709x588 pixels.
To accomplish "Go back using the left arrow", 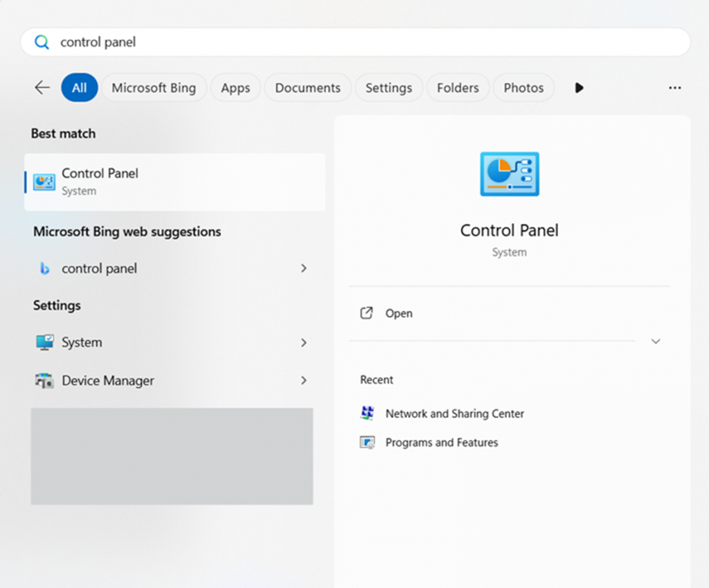I will click(x=42, y=87).
